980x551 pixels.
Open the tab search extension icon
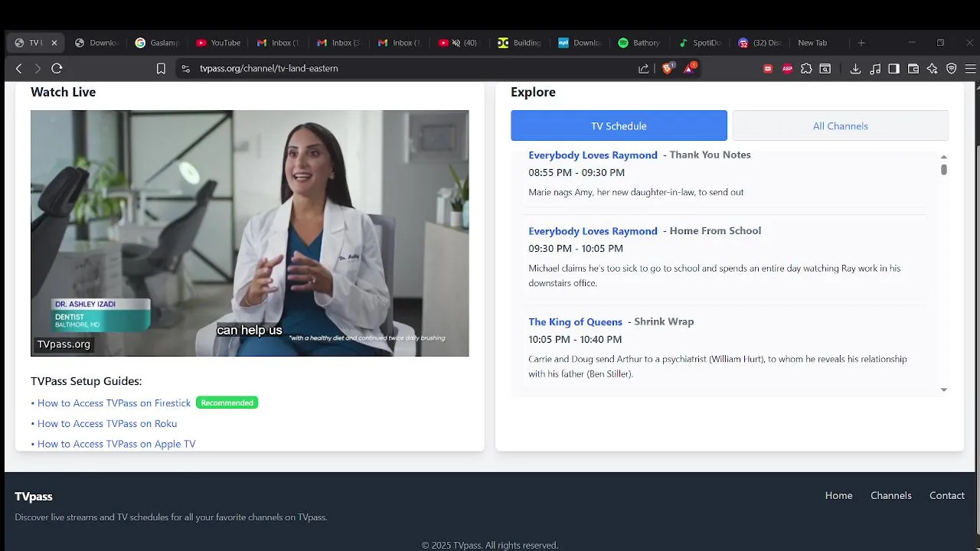pos(825,68)
